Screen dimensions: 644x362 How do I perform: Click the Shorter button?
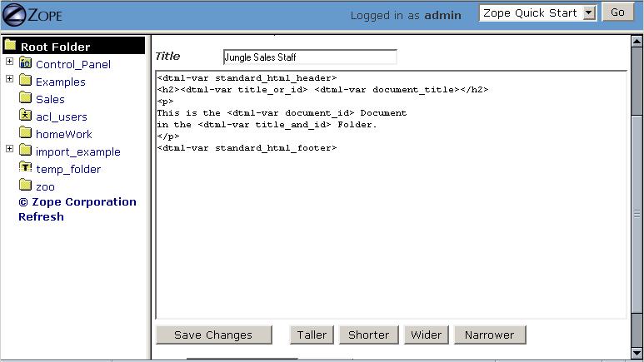(x=368, y=335)
